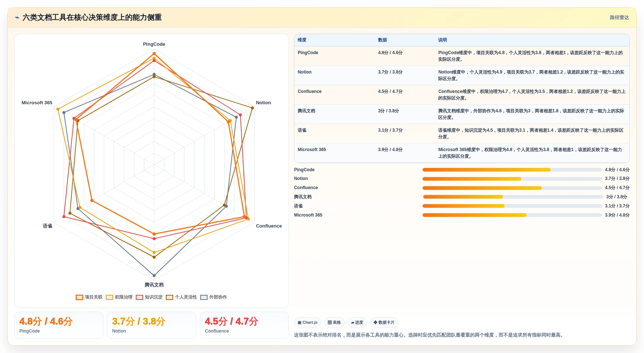
Task: Click the 表格 tag chip
Action: tap(334, 322)
